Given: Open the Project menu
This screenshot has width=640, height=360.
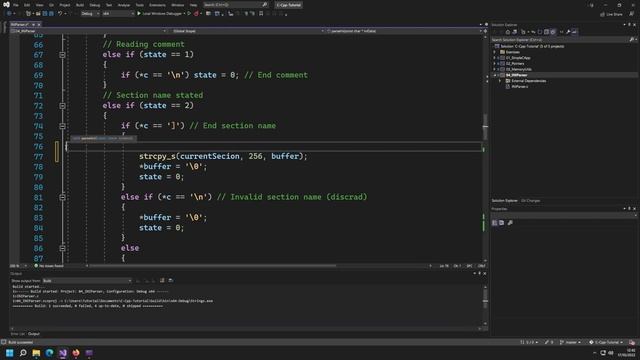Looking at the screenshot, I should (65, 5).
